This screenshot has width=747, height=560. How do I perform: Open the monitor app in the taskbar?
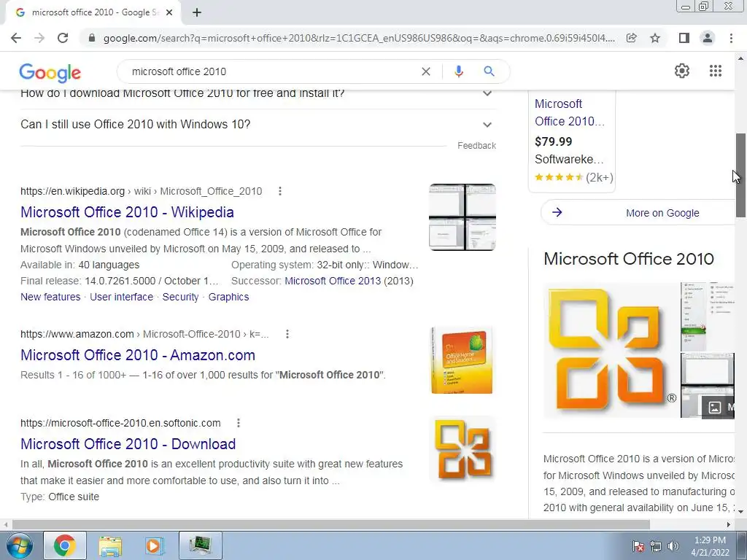click(x=200, y=545)
